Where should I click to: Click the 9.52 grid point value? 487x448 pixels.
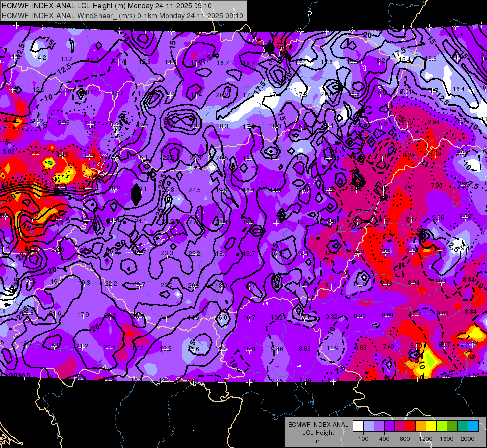click(472, 343)
